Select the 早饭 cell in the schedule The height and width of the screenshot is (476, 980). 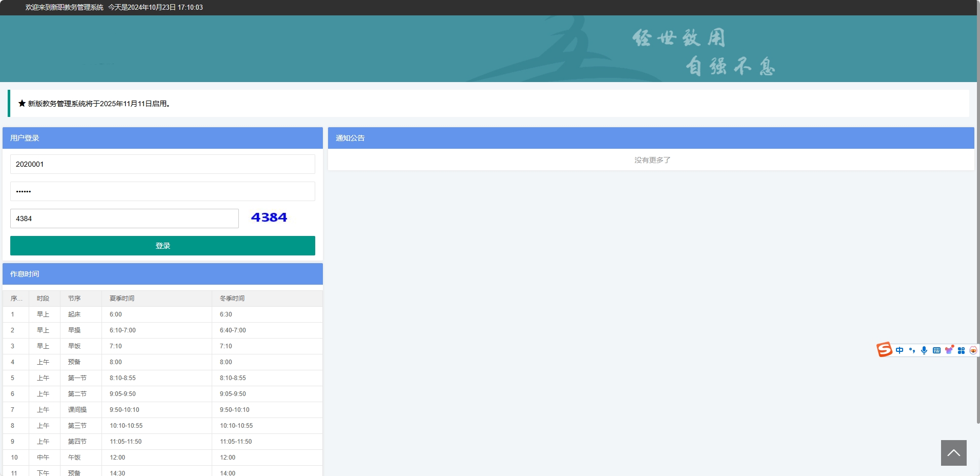coord(81,346)
